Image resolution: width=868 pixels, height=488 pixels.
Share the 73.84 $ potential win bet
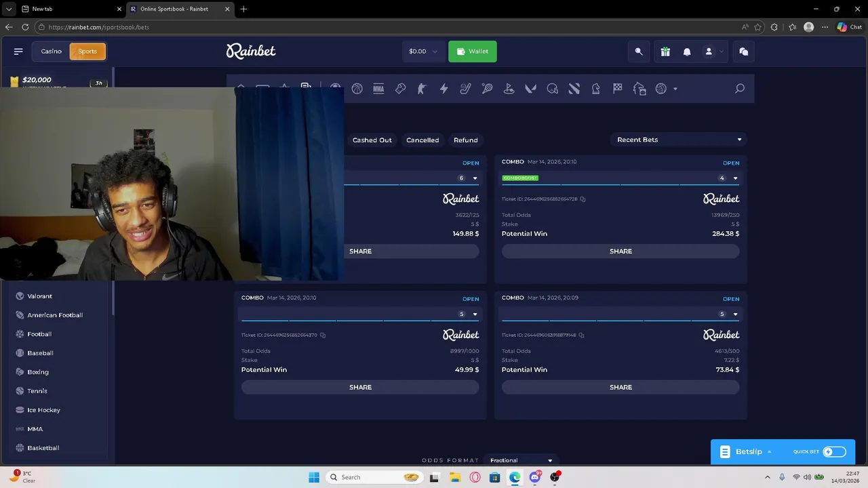click(x=620, y=387)
